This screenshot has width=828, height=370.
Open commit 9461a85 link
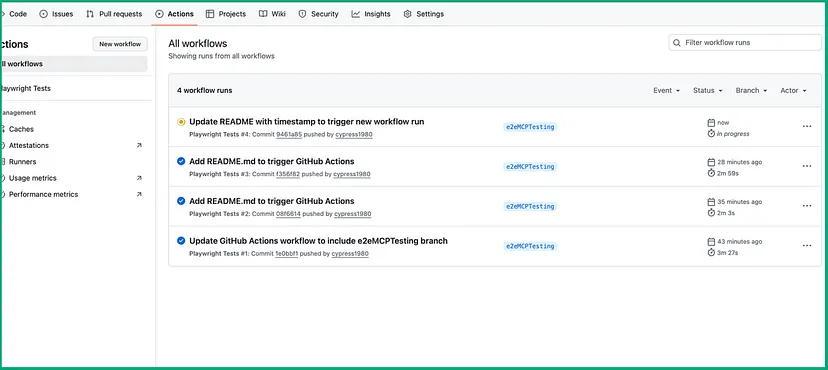tap(289, 135)
